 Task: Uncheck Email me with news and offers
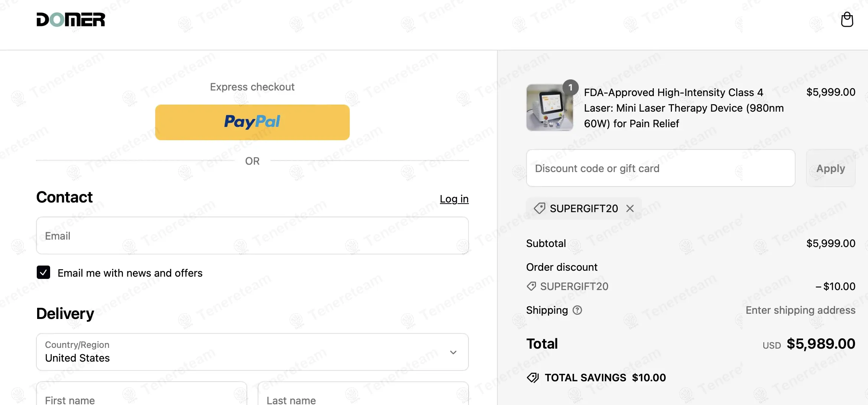pos(43,273)
